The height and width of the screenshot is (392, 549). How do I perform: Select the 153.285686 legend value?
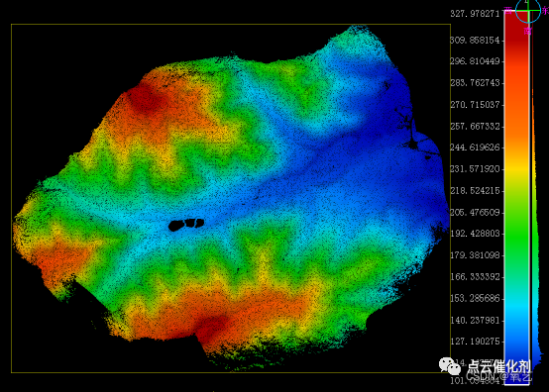(475, 298)
